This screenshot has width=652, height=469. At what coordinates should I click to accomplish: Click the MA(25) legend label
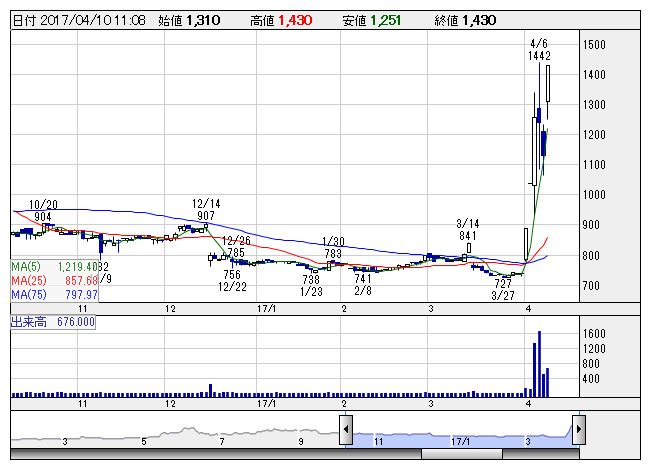29,281
